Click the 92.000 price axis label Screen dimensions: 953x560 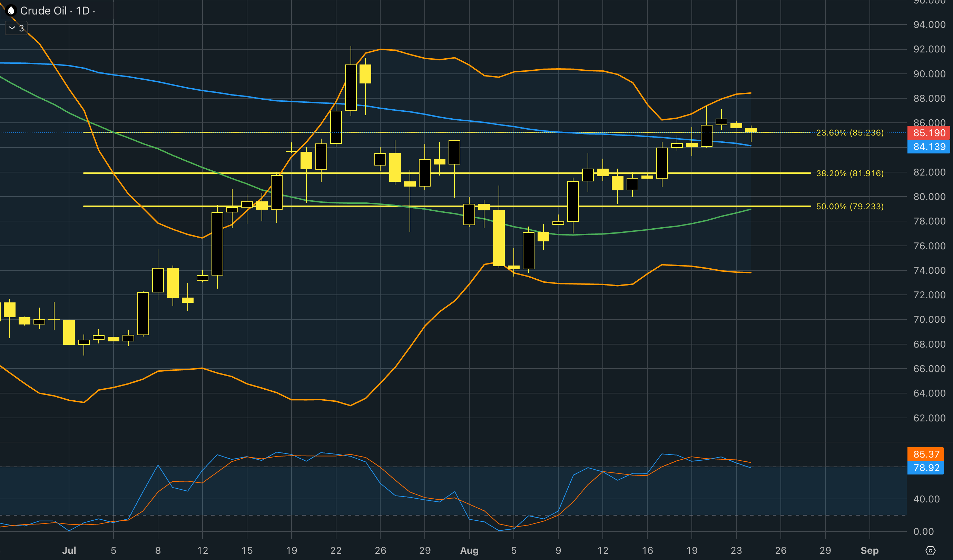click(929, 49)
